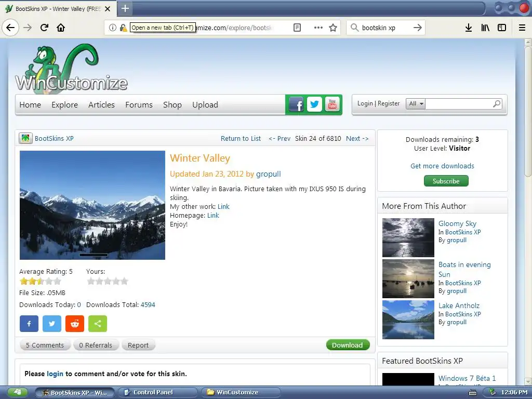Screen dimensions: 532x399
Task: Open the Library icon in toolbar
Action: pyautogui.click(x=485, y=28)
